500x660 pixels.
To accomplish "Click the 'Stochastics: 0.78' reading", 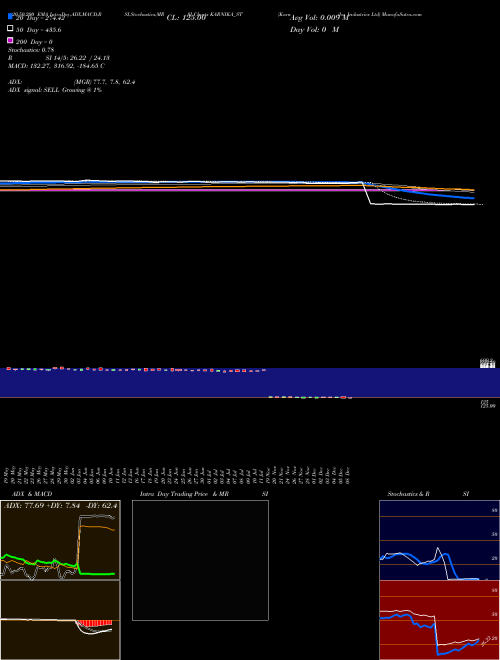I will click(31, 50).
